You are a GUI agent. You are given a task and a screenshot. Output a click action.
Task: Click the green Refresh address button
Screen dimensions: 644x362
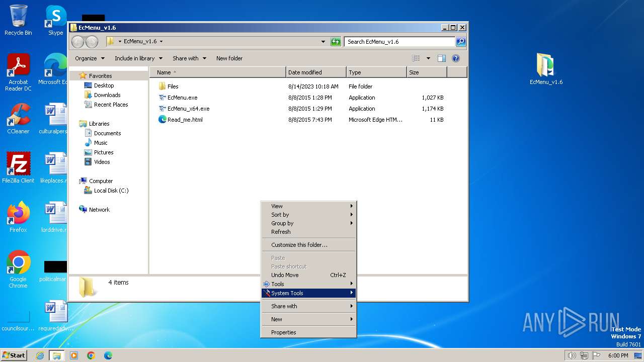[x=336, y=42]
